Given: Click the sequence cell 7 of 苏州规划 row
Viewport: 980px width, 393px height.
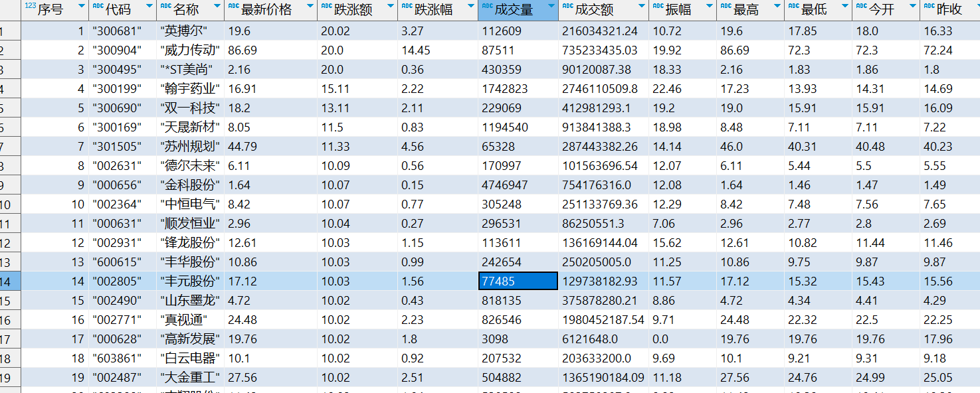Looking at the screenshot, I should coord(54,147).
